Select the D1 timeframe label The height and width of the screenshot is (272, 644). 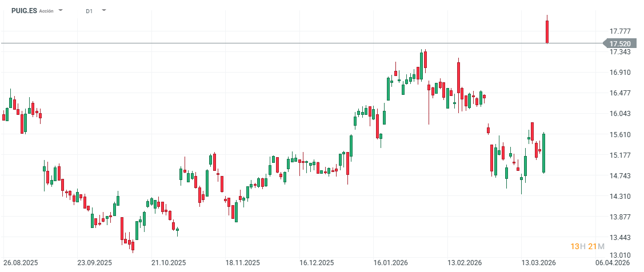(x=89, y=11)
